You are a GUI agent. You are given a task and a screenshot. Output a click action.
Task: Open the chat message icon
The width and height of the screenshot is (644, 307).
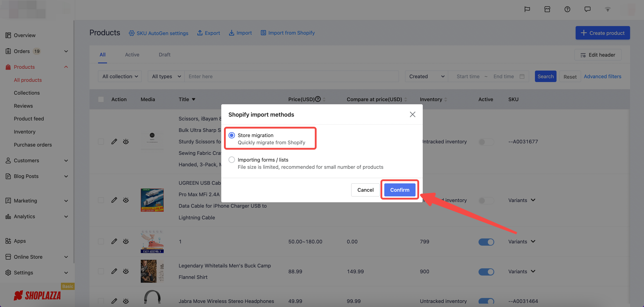[587, 9]
